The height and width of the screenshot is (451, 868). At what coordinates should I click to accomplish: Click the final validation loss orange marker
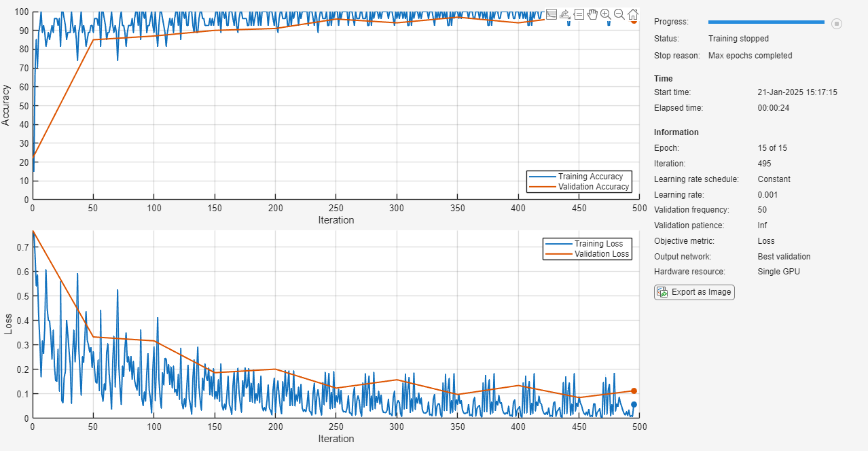tap(634, 391)
